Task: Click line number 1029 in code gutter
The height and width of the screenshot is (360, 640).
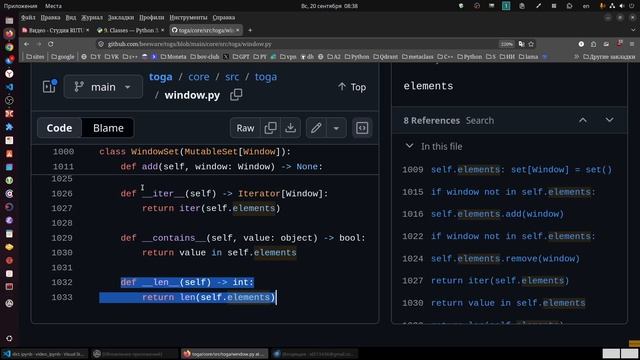Action: (x=62, y=238)
